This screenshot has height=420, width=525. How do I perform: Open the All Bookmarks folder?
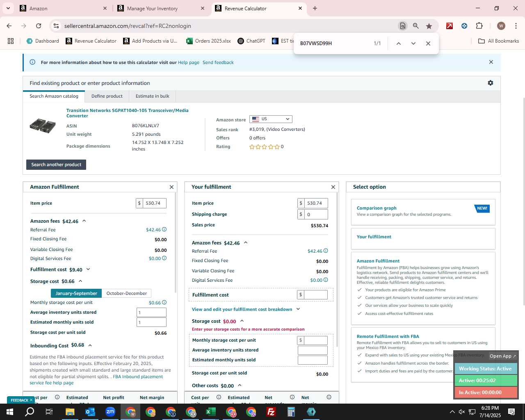point(499,41)
